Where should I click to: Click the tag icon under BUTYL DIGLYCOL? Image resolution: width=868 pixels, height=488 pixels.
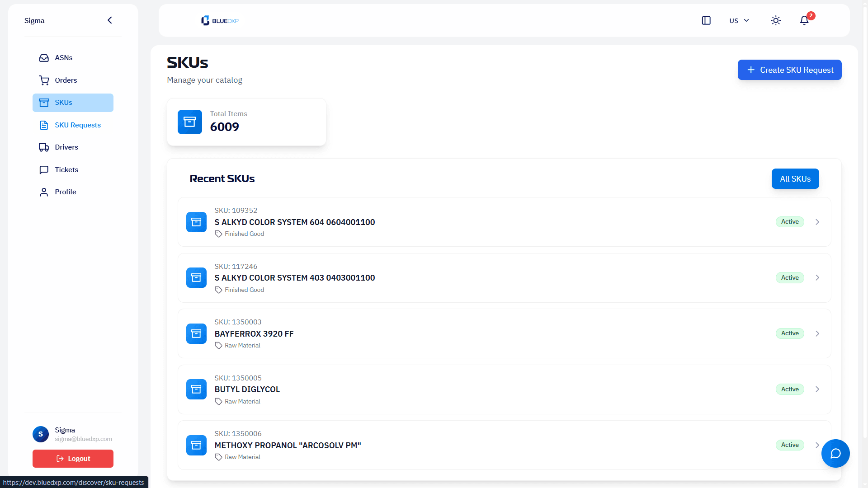[218, 402]
